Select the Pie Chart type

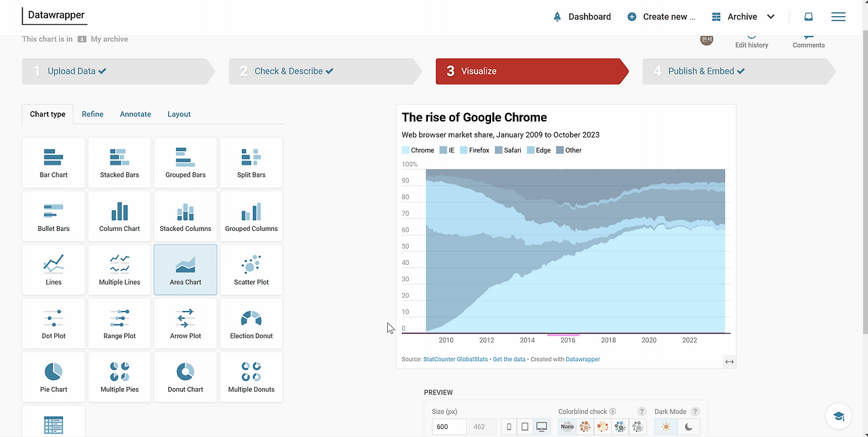click(54, 377)
